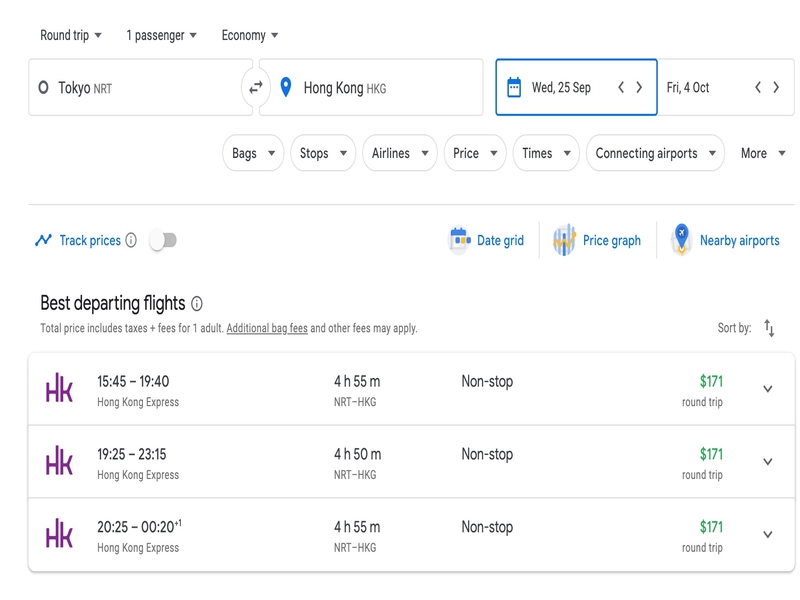Open the More filters option
Viewport: 800px width, 600px height.
(763, 153)
